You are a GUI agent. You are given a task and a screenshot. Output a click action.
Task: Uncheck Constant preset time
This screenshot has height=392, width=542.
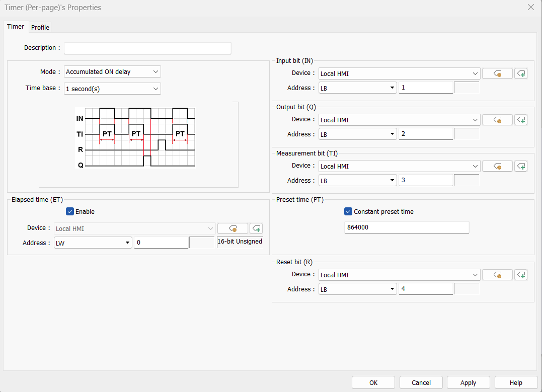[x=348, y=211]
